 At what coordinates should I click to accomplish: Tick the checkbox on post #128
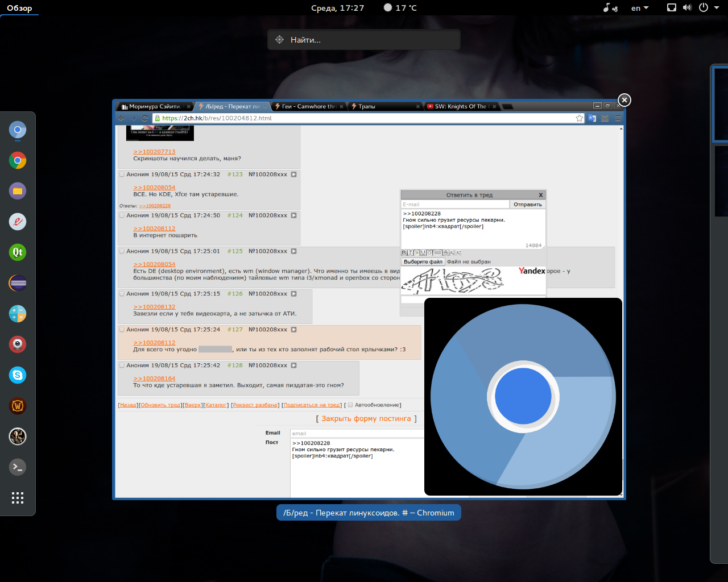(122, 365)
